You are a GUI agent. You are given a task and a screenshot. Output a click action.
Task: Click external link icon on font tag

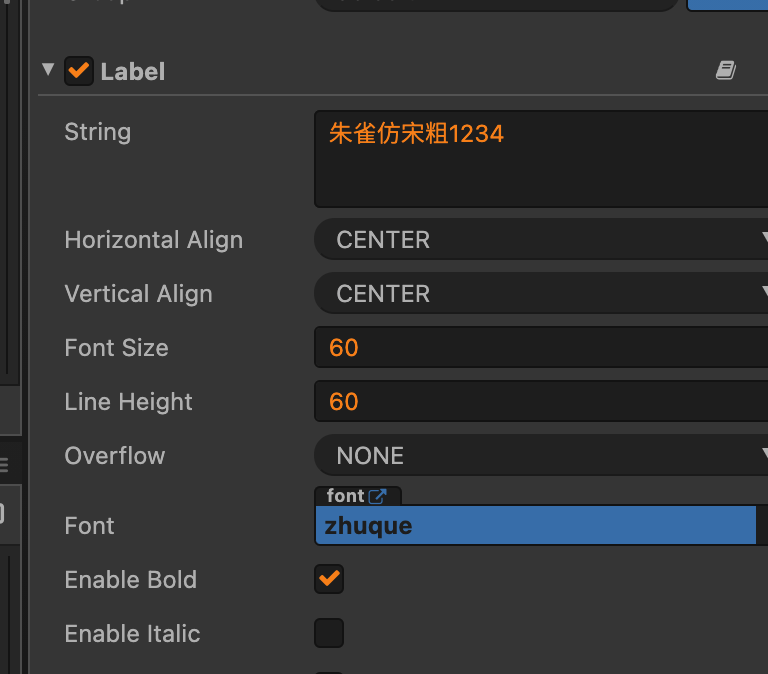click(x=378, y=496)
